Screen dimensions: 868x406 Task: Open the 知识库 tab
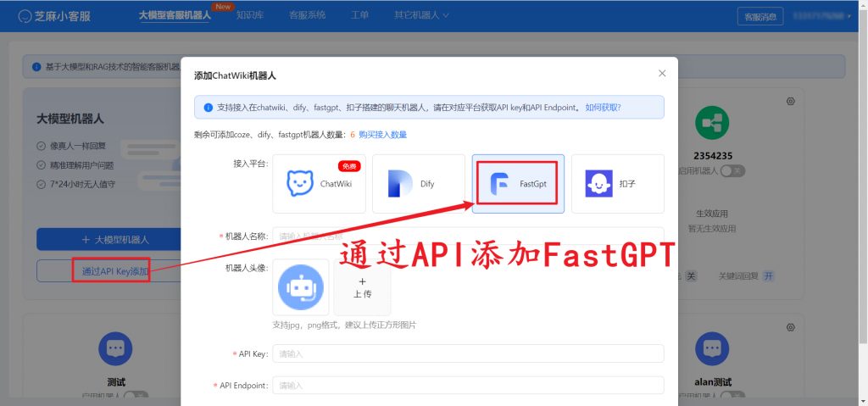click(x=249, y=15)
